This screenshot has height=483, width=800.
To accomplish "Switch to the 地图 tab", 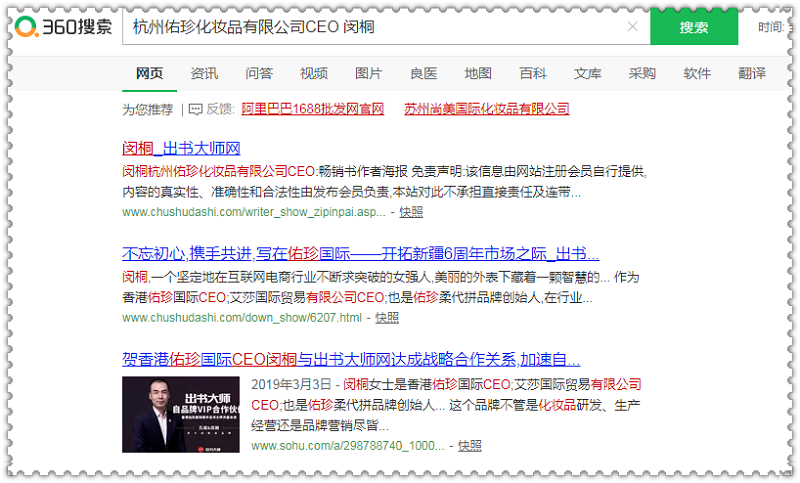I will click(x=478, y=73).
